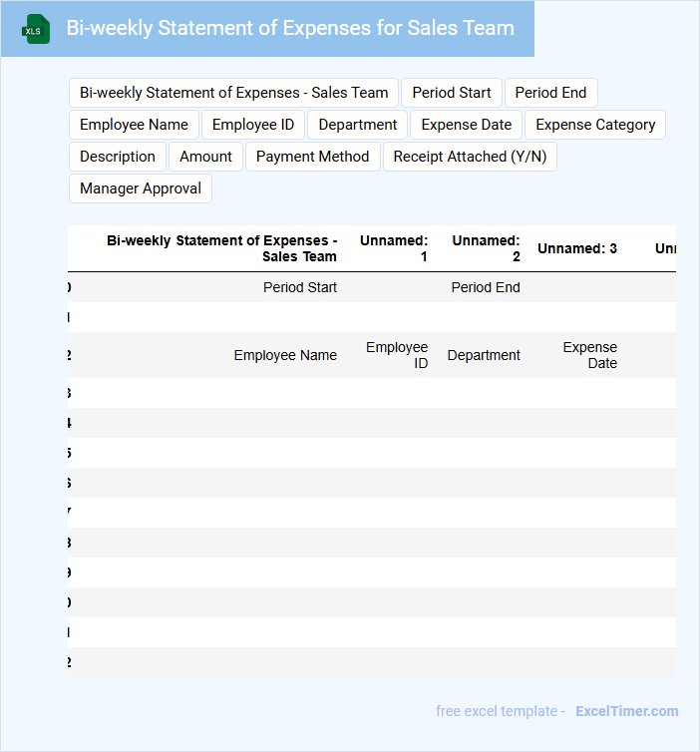Click the Employee ID tag
The height and width of the screenshot is (752, 700).
[x=253, y=125]
